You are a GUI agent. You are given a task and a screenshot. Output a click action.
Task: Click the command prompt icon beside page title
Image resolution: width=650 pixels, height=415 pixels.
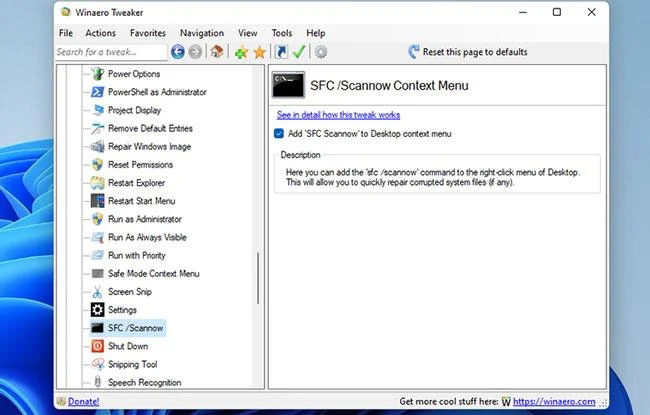click(x=288, y=85)
